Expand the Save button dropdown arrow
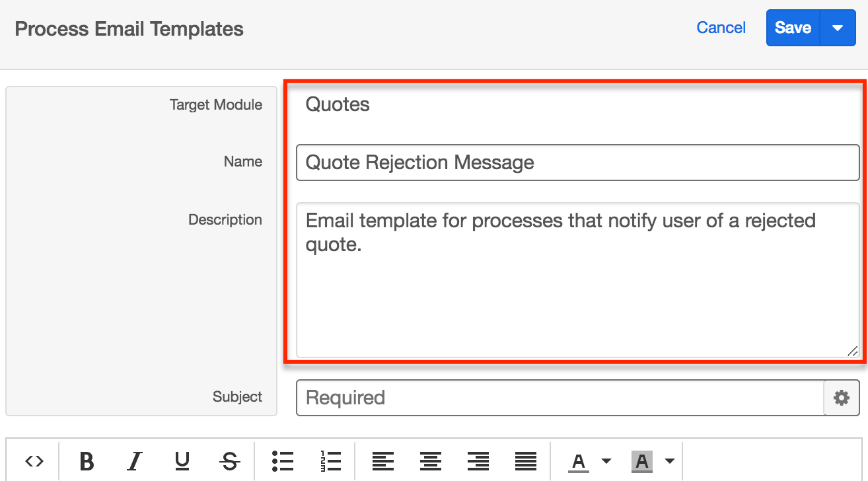 click(x=838, y=28)
